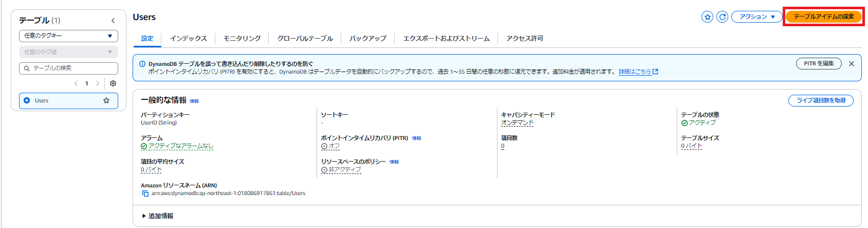Click the テーブルアイテムの探索 button

tap(824, 17)
